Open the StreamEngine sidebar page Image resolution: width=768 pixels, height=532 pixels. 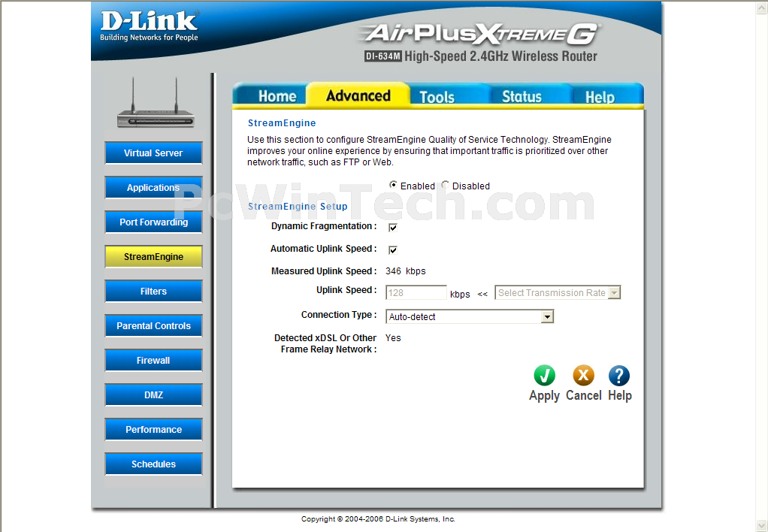coord(153,257)
